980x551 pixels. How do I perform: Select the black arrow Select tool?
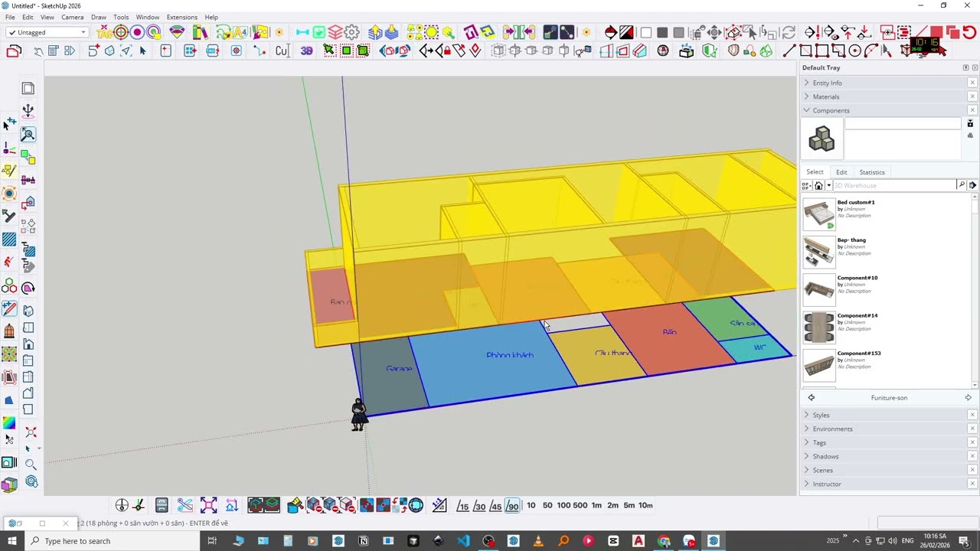coord(142,51)
